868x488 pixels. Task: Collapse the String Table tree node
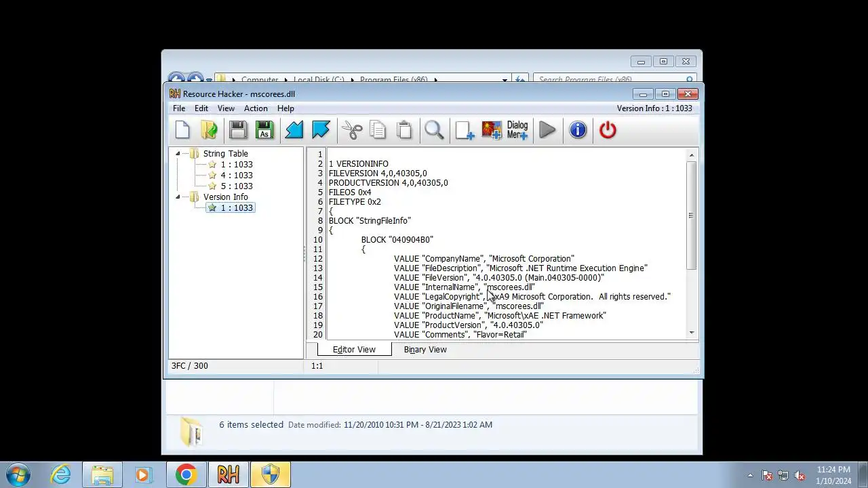(x=178, y=154)
